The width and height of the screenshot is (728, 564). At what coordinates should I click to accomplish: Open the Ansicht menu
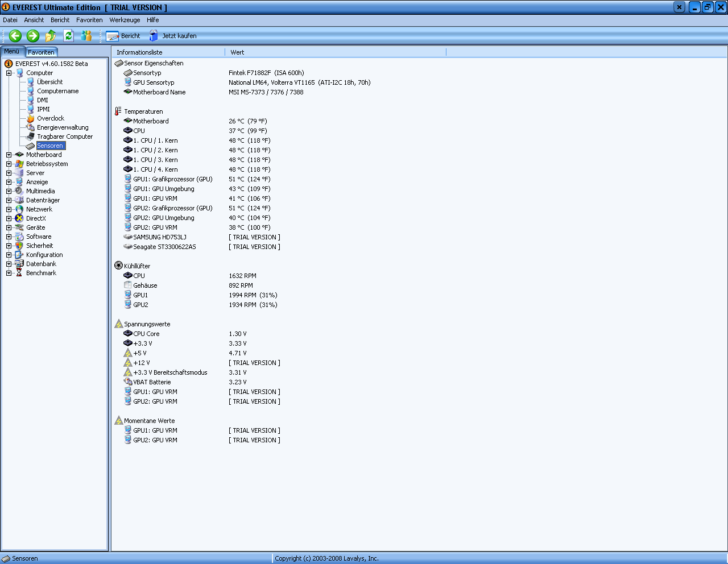34,20
